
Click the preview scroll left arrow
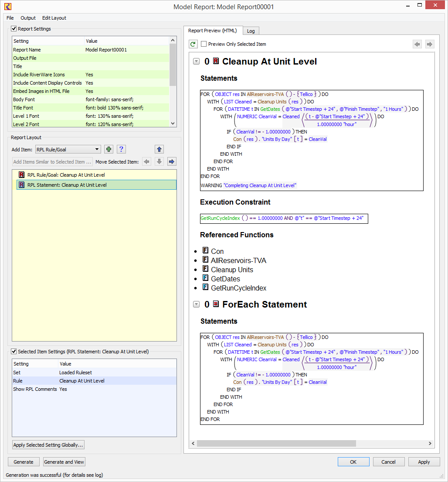pos(193,443)
